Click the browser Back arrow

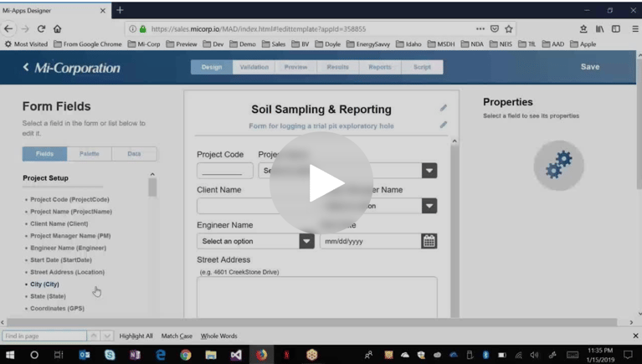point(8,28)
